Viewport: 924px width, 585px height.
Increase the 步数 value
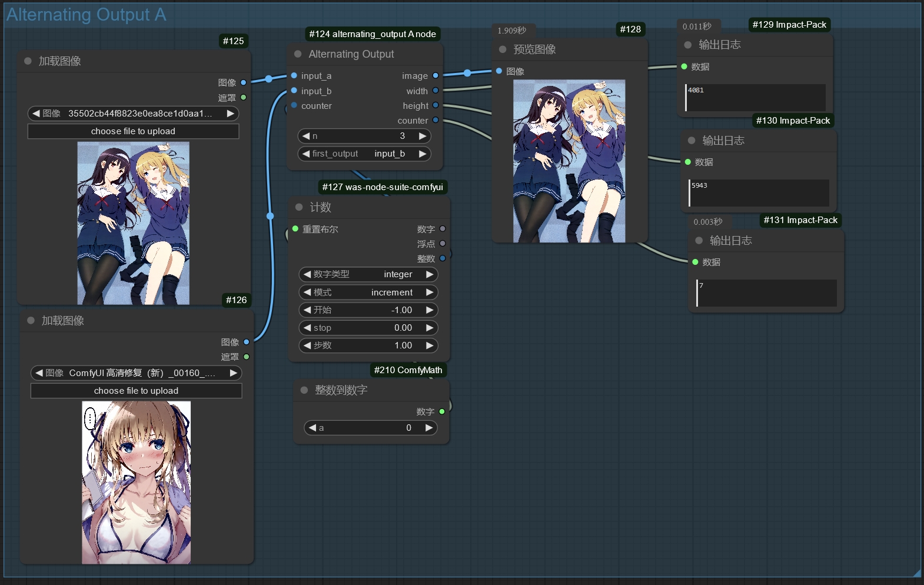coord(430,345)
